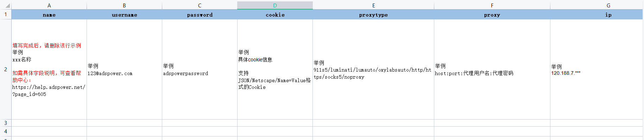644x140 pixels.
Task: Click the 'proxytype' header cell
Action: pyautogui.click(x=373, y=14)
